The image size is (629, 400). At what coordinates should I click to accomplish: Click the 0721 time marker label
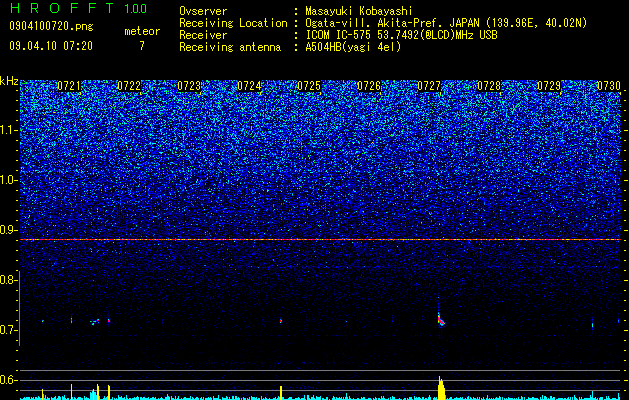click(x=69, y=86)
